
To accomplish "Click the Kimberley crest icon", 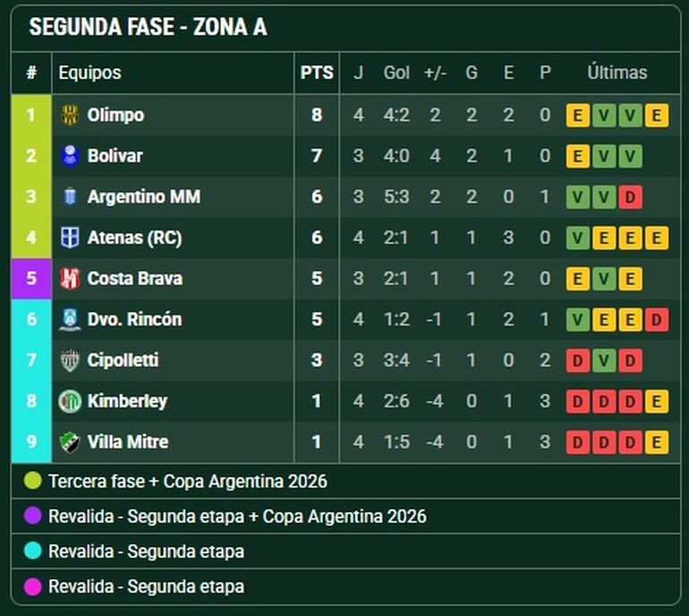I will pos(70,401).
